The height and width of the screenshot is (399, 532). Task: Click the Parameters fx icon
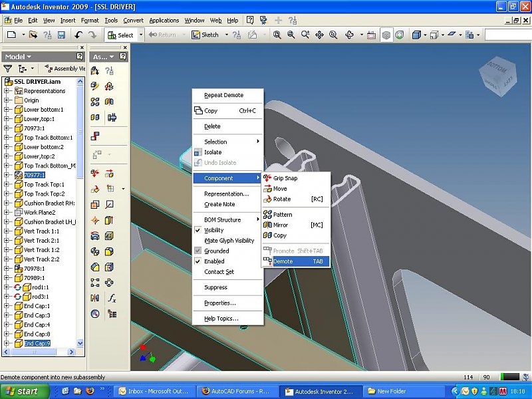click(x=112, y=298)
